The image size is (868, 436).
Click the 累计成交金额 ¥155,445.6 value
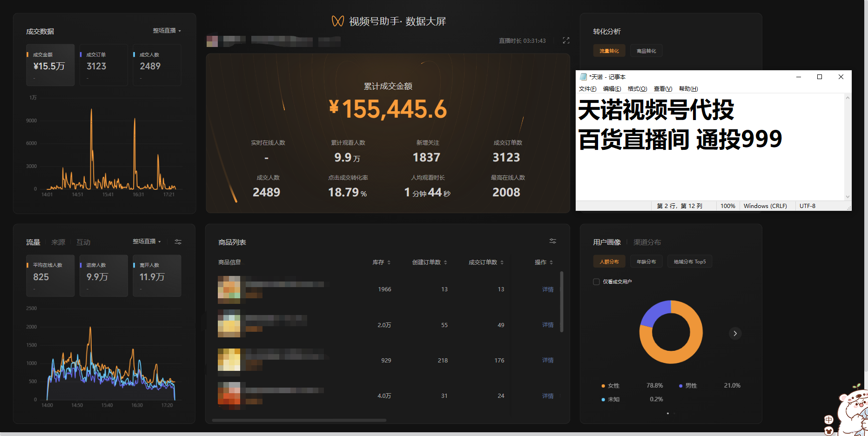tap(388, 109)
